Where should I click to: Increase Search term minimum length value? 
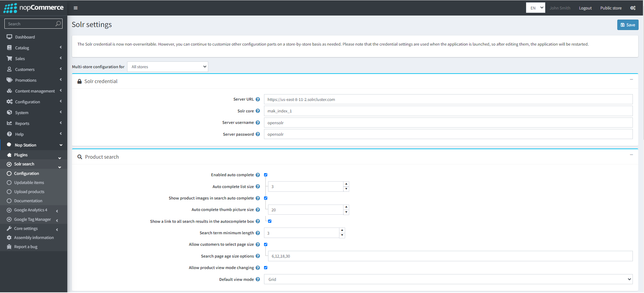[342, 230]
